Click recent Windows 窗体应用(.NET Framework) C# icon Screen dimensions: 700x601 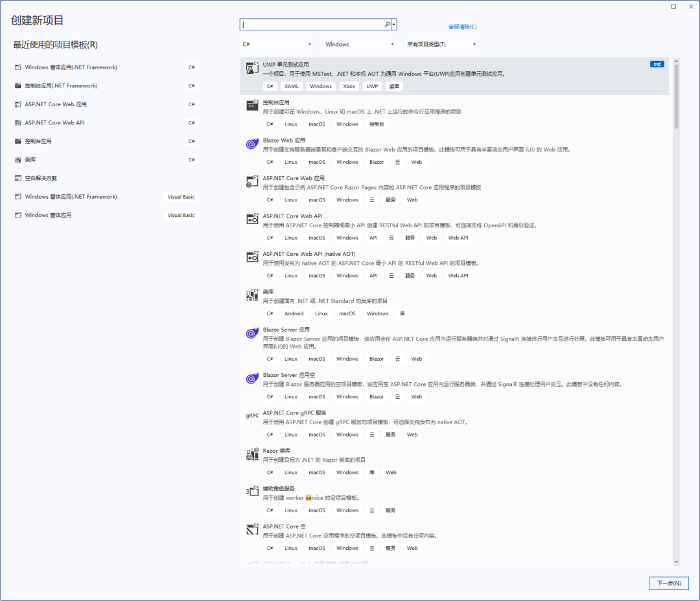(x=18, y=67)
